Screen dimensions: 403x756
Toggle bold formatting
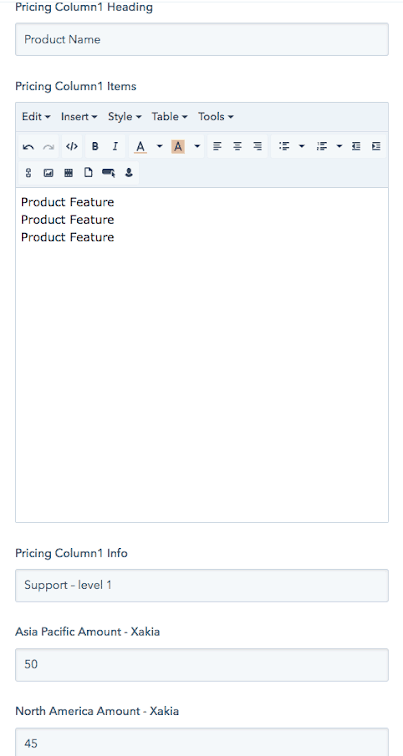(95, 146)
